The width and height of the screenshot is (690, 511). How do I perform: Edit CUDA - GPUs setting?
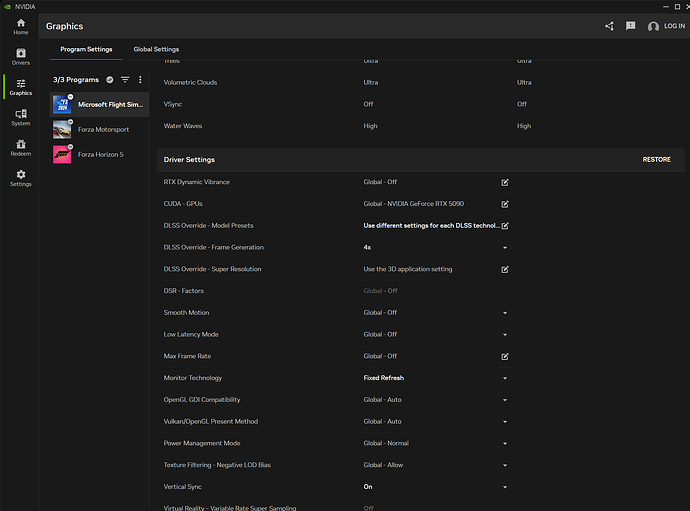click(x=505, y=204)
